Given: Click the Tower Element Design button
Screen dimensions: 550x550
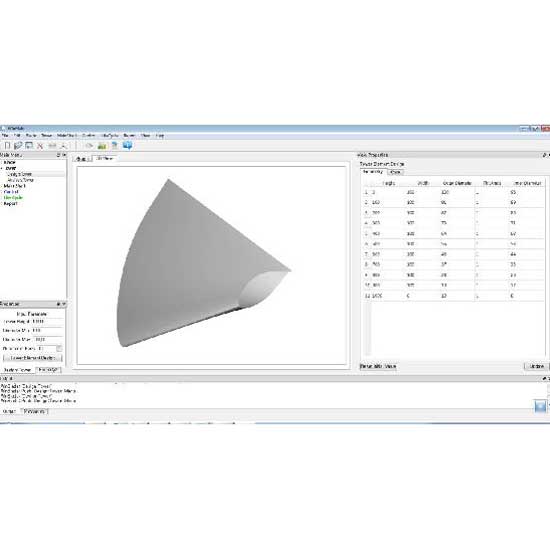Looking at the screenshot, I should 33,358.
